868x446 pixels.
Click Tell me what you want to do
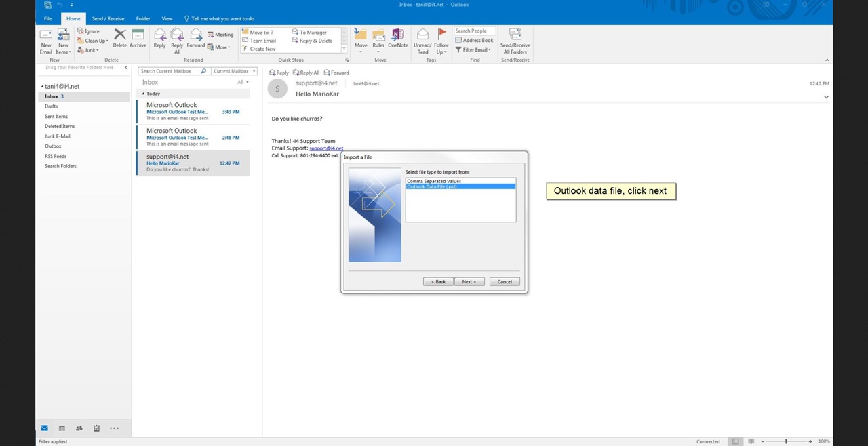point(219,18)
